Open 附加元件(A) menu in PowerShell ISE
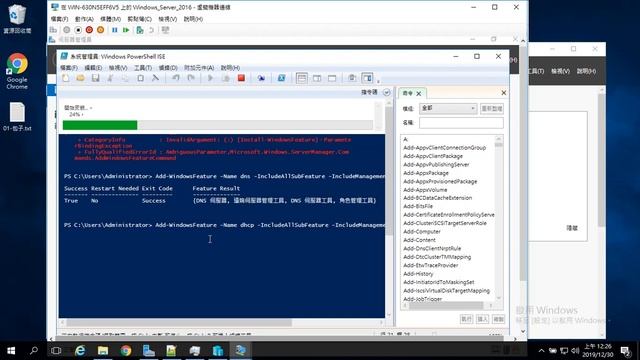 pos(199,67)
